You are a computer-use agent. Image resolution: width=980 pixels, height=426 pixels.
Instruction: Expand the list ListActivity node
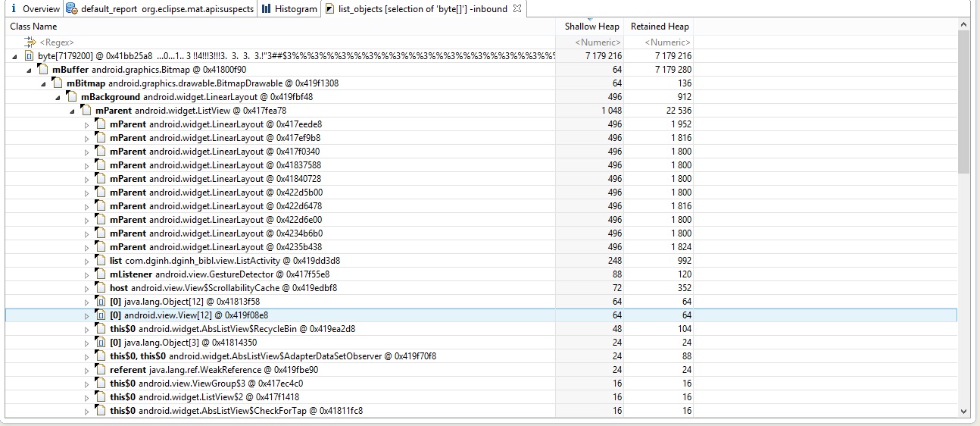[87, 261]
